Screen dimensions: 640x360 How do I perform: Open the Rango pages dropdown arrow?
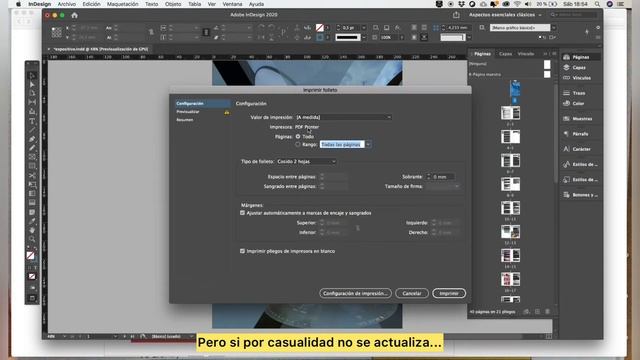[x=368, y=144]
